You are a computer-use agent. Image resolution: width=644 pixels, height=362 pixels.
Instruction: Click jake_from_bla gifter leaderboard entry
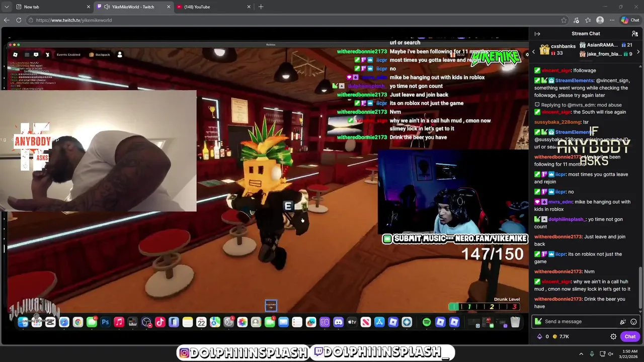[606, 54]
